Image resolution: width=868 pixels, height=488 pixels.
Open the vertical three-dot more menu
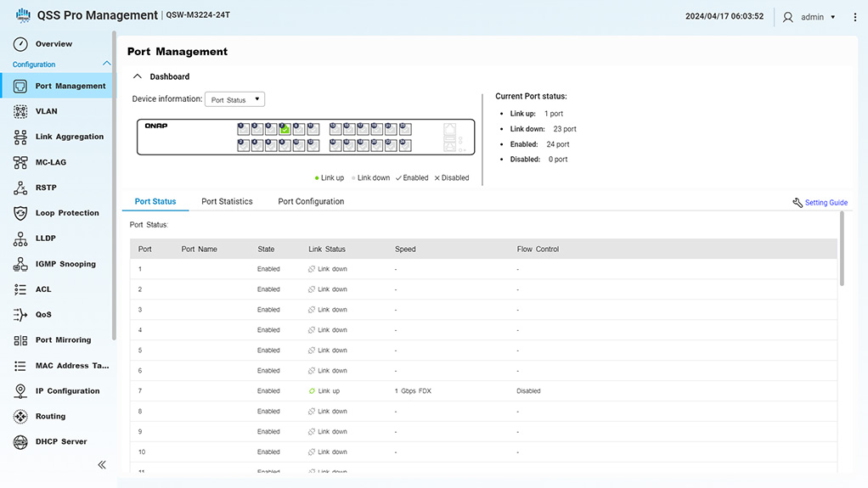[854, 17]
